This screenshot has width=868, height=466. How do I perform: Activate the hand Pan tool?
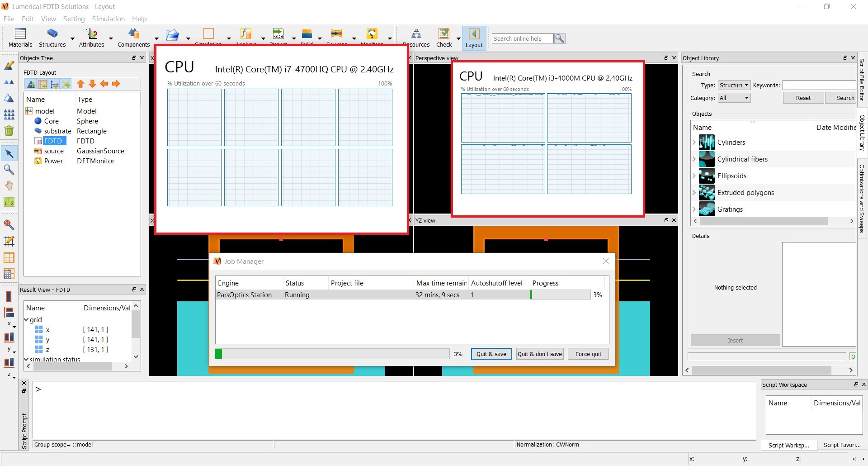click(x=9, y=185)
